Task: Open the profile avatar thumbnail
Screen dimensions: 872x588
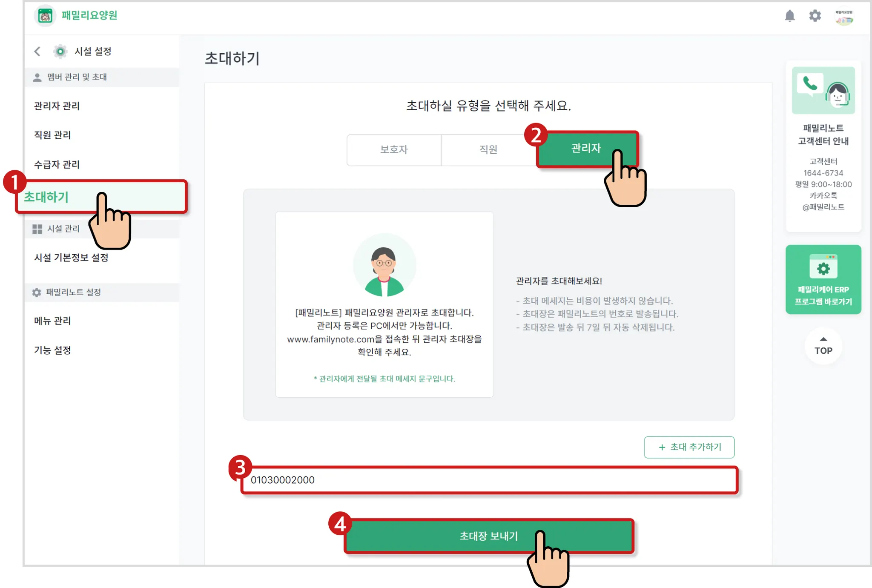Action: 844,17
